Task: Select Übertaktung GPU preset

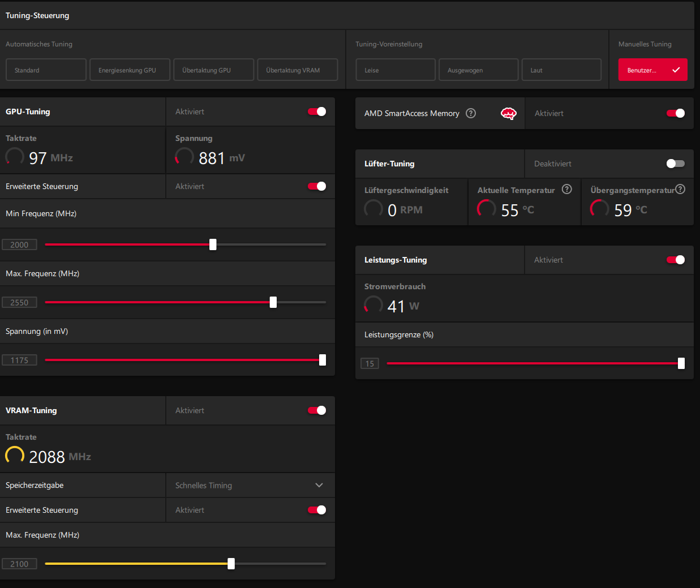Action: tap(214, 70)
